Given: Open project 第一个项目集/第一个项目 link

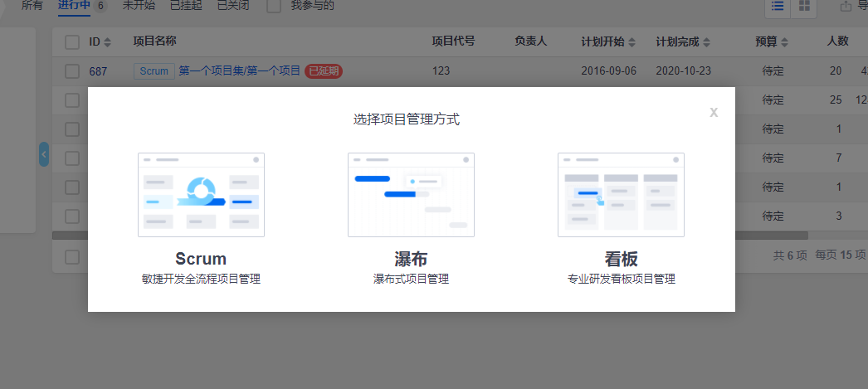Looking at the screenshot, I should 240,71.
